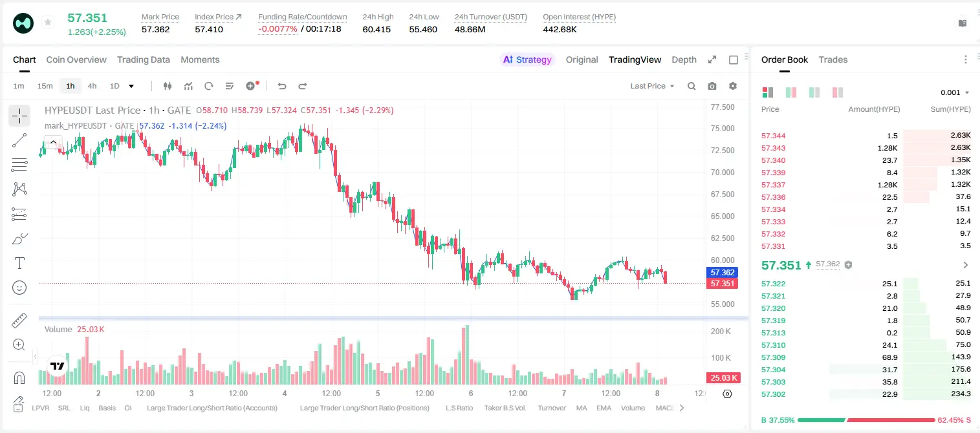The height and width of the screenshot is (433, 980).
Task: Select the trend line drawing tool
Action: tap(19, 140)
